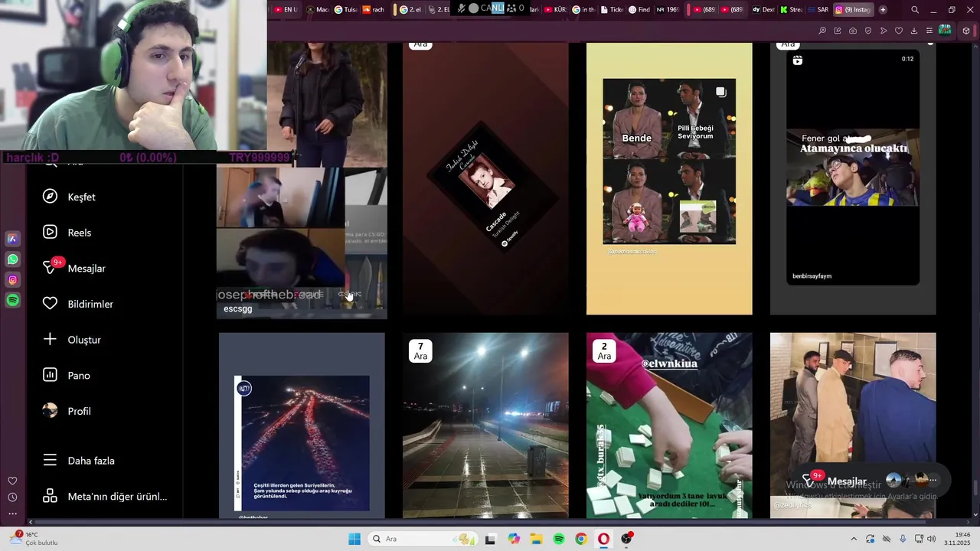Open Opera extensions cube icon
980x551 pixels.
[x=966, y=31]
